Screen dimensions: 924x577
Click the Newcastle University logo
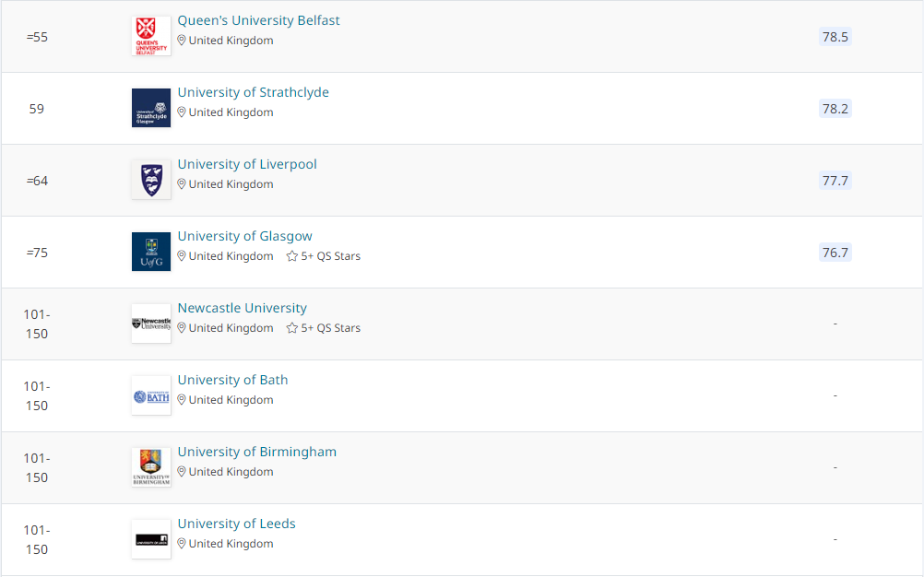click(151, 324)
